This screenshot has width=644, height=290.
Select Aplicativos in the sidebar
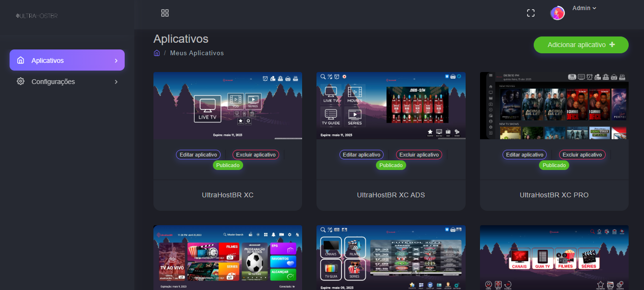(47, 60)
